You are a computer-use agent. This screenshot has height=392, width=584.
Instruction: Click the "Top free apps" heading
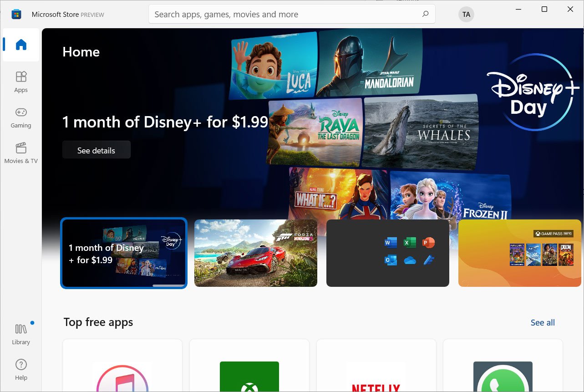tap(98, 322)
